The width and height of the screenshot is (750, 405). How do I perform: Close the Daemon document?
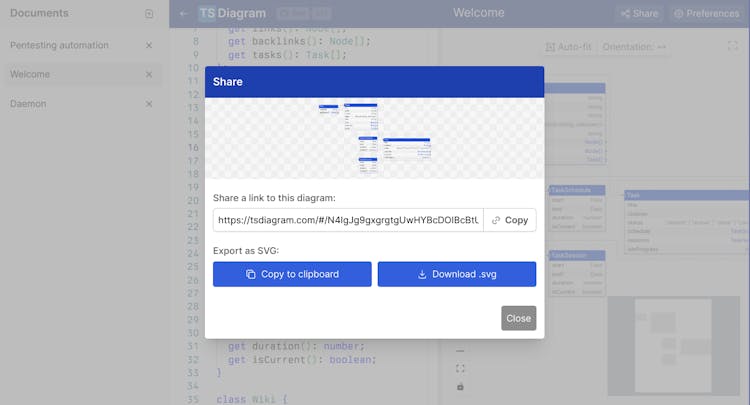point(149,104)
